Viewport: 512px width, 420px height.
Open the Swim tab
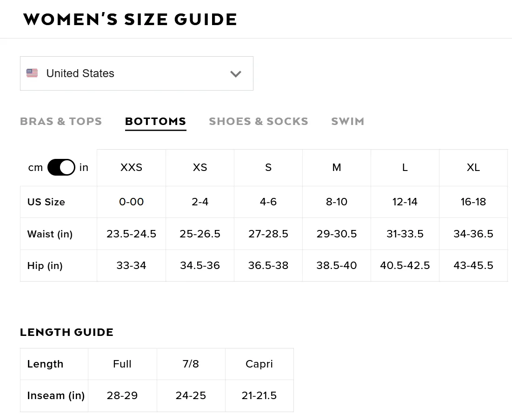click(347, 121)
